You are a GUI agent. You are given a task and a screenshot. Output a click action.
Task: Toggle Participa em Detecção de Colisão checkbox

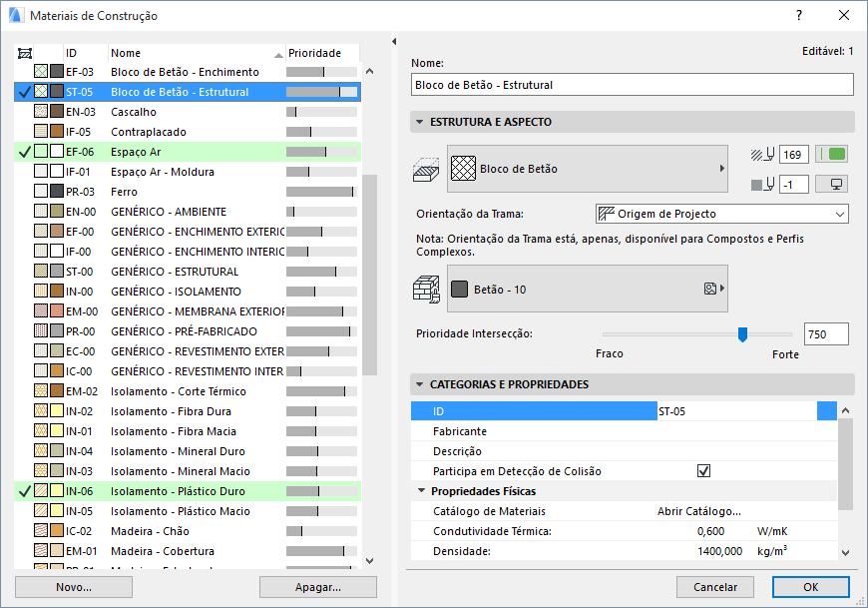tap(703, 470)
